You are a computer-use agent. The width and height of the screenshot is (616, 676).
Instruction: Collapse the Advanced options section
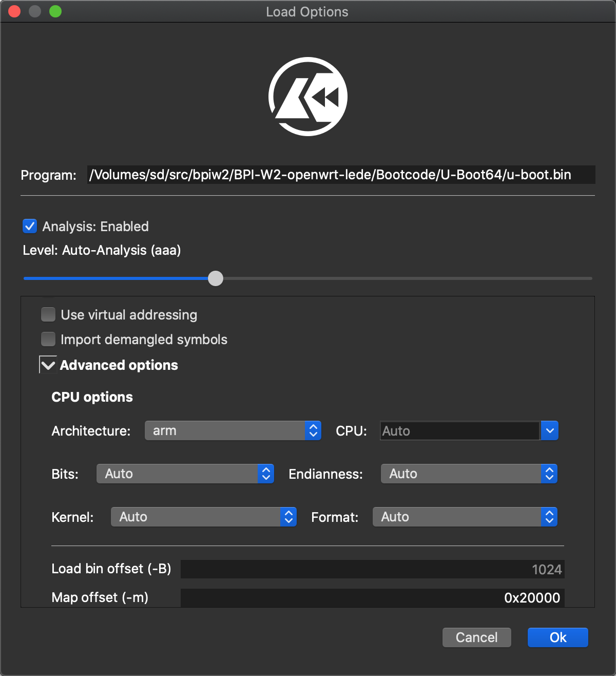tap(48, 365)
